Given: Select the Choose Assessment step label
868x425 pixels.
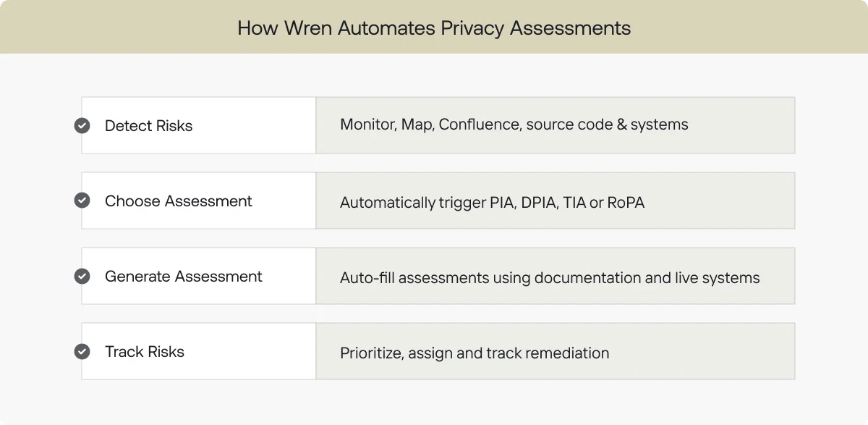Looking at the screenshot, I should [x=179, y=201].
